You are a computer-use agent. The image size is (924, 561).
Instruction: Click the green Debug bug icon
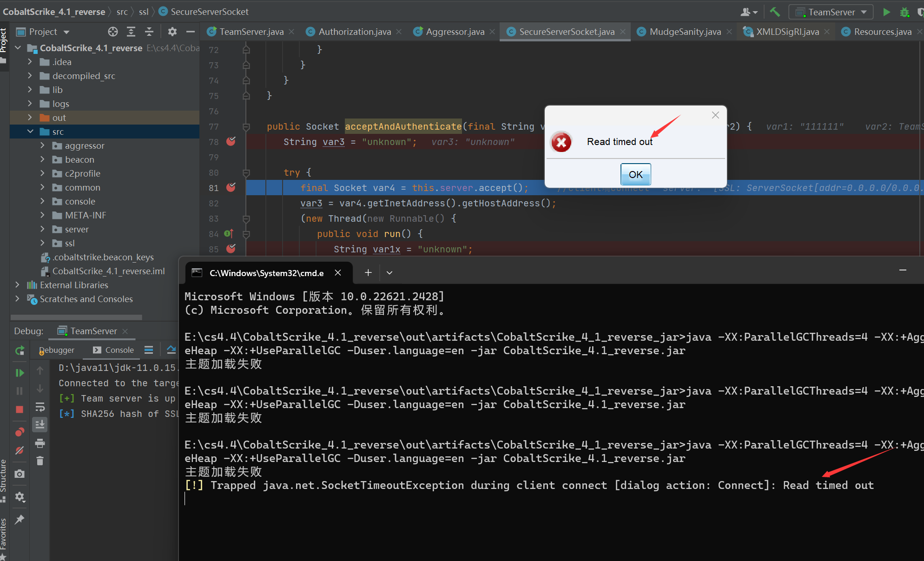coord(904,12)
